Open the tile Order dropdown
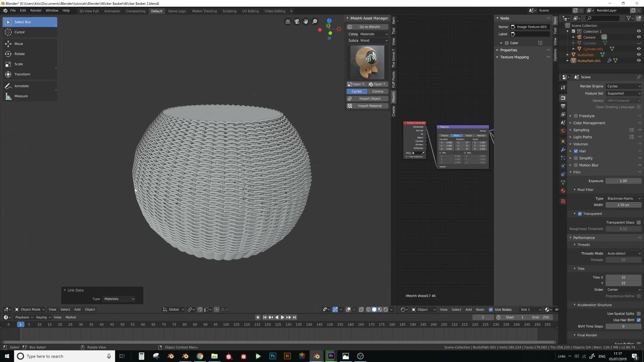Screen dimensions: 644x362 click(624, 290)
